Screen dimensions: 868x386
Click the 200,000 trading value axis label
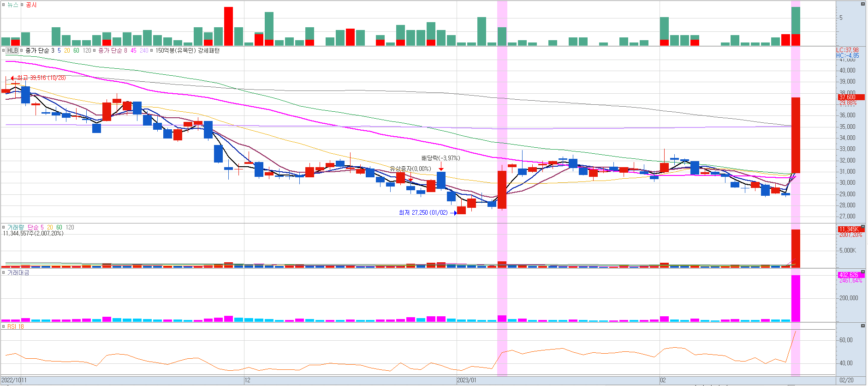(x=849, y=298)
